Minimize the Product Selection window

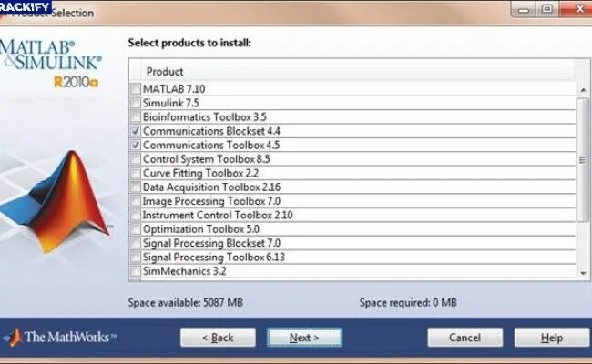tap(524, 9)
